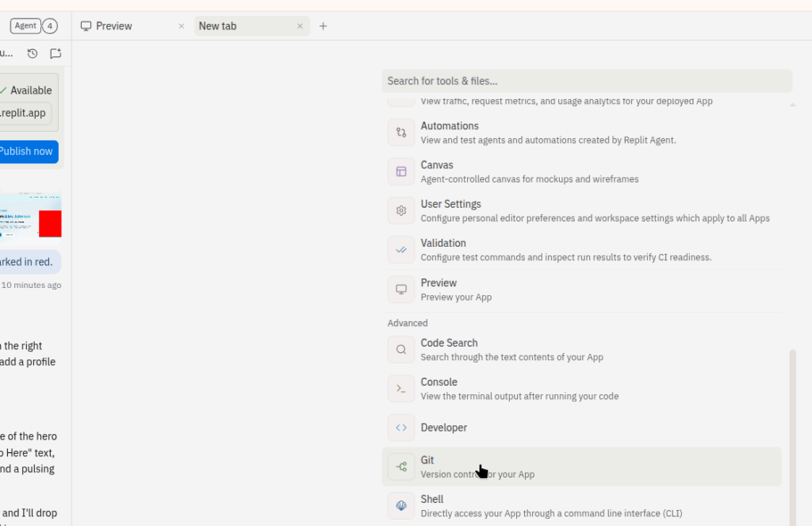Click the Publish now button
Screen dimensions: 812x526
[26, 152]
